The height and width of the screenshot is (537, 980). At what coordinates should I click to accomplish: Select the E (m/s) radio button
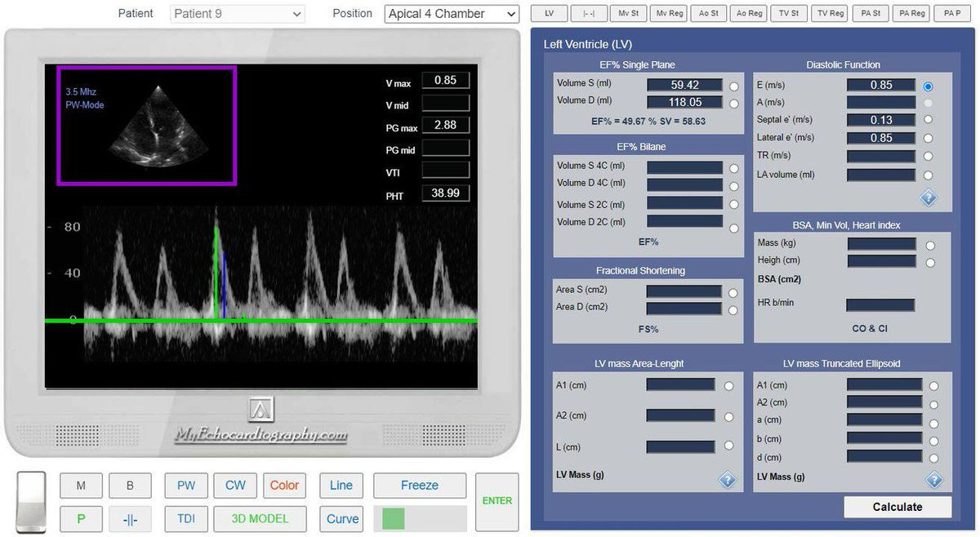pyautogui.click(x=928, y=86)
